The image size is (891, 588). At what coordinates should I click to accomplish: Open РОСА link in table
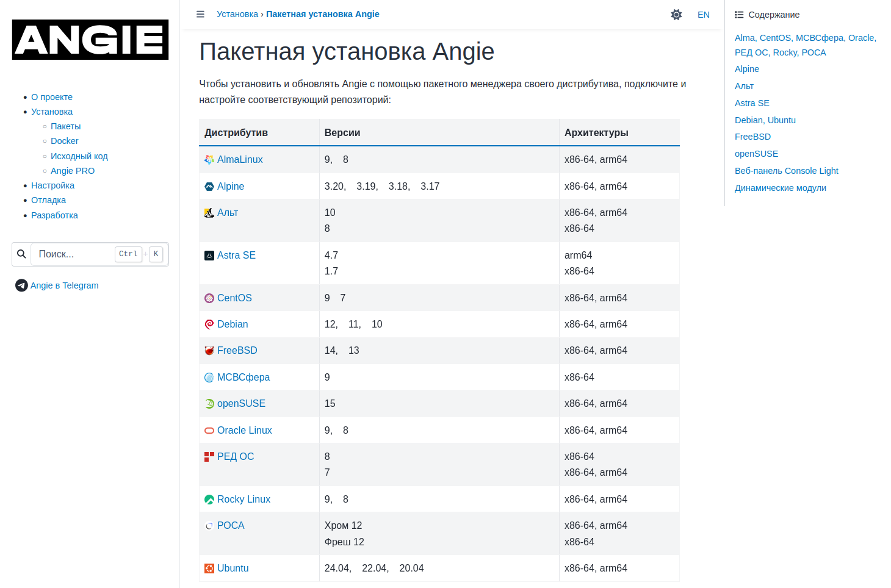pos(231,525)
